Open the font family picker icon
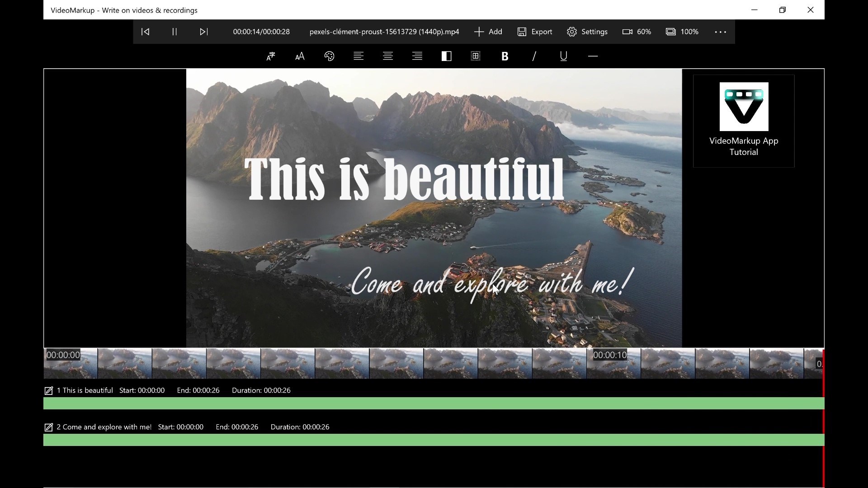The image size is (868, 488). coord(270,56)
